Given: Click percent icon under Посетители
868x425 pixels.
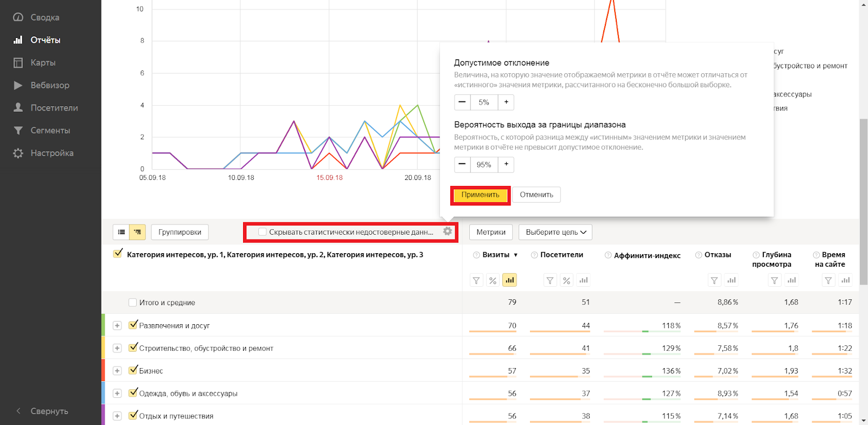Looking at the screenshot, I should 566,280.
